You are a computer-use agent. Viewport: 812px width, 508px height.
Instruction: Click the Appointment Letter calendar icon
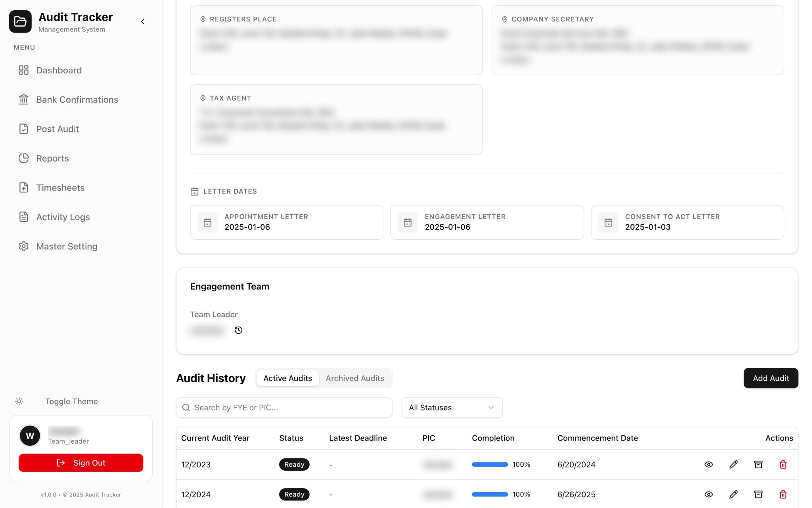tap(207, 222)
